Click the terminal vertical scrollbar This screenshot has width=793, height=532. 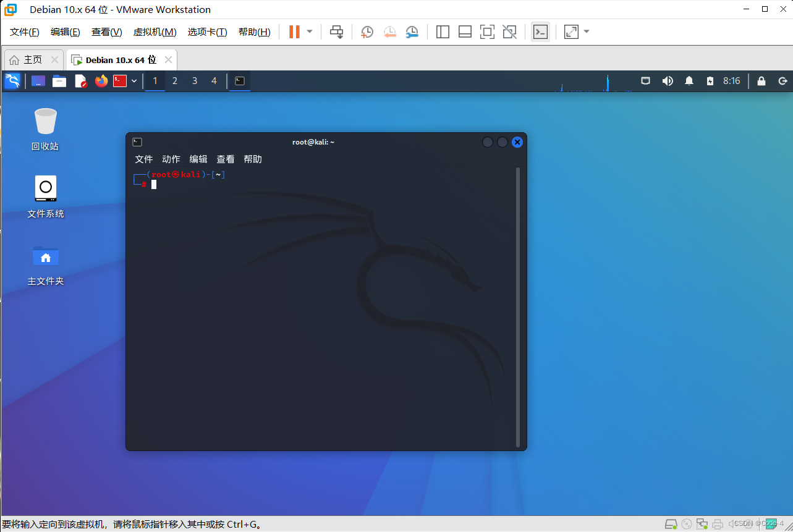coord(518,307)
